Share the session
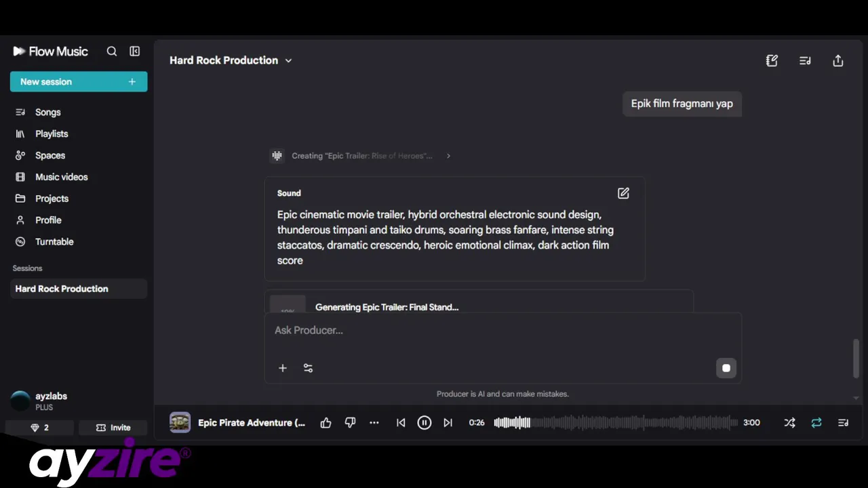This screenshot has height=488, width=868. [838, 60]
